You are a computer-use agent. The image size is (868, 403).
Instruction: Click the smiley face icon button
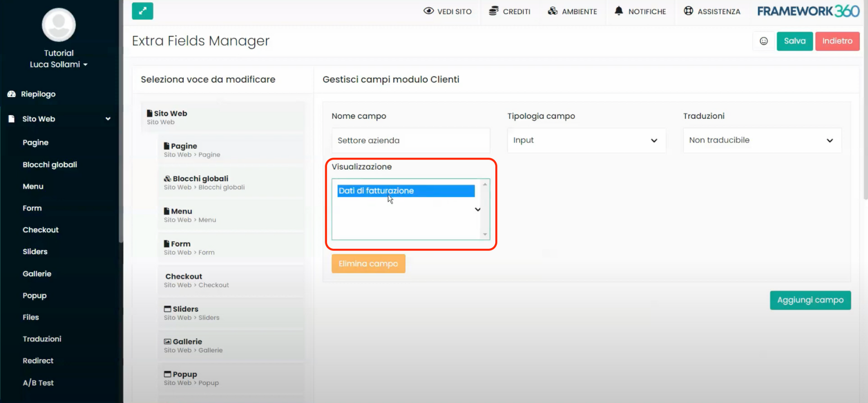764,41
